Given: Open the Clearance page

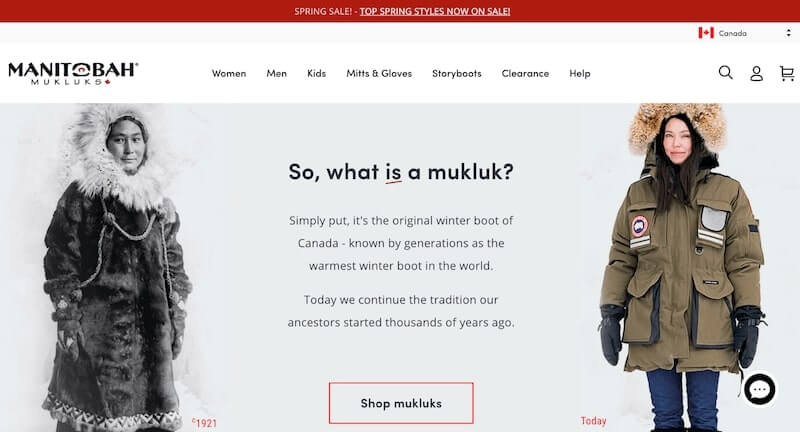Looking at the screenshot, I should (526, 73).
